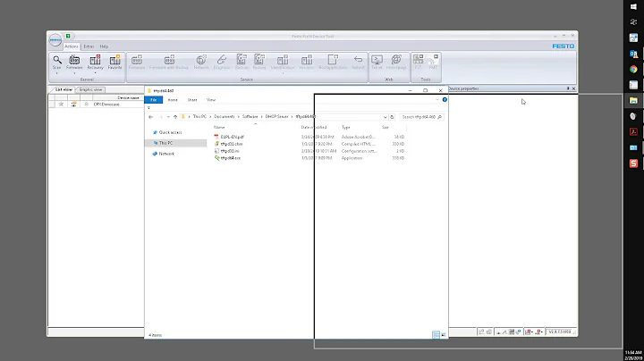Image resolution: width=644 pixels, height=361 pixels.
Task: Expand the Explorer ribbon with the chevron
Action: click(x=437, y=100)
